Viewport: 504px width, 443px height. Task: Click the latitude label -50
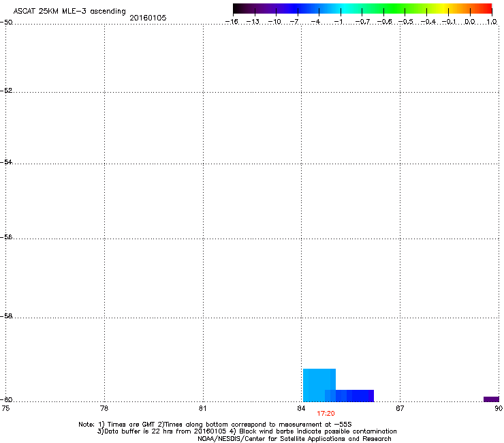click(x=6, y=22)
